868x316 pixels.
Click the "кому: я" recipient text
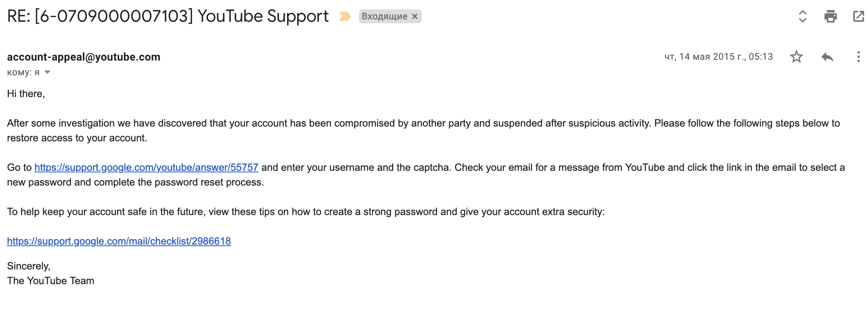pos(23,72)
